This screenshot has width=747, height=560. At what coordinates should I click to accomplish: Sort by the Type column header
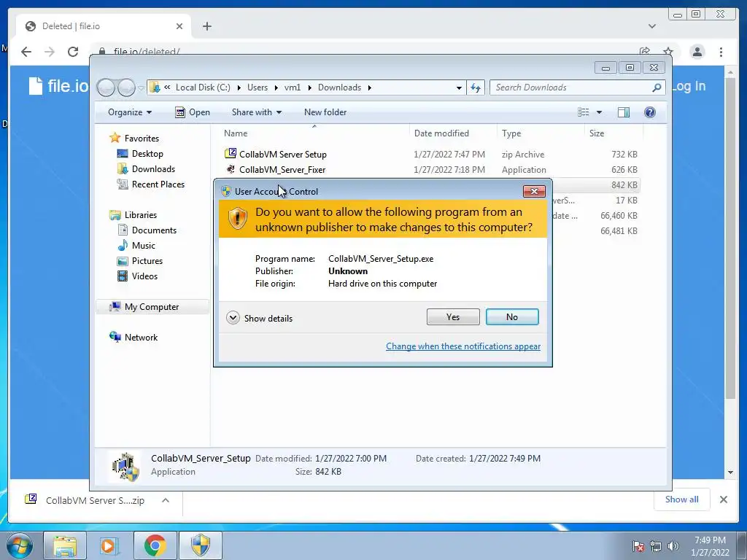[541, 133]
